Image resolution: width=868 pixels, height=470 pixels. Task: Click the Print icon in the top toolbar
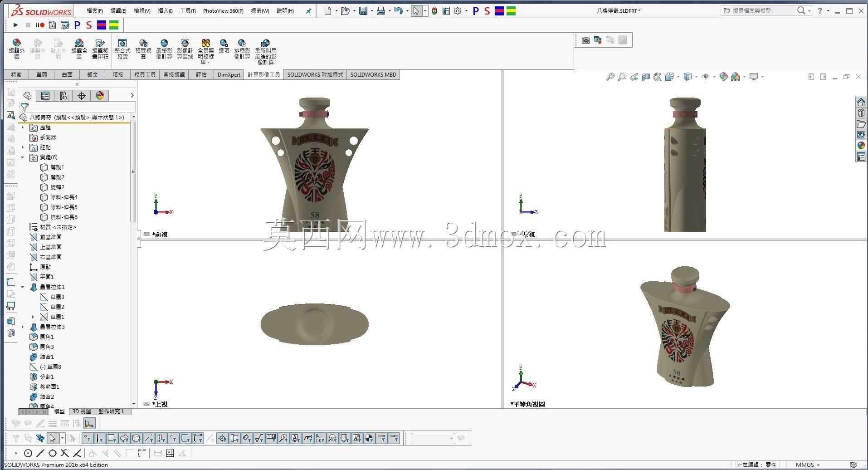[381, 11]
